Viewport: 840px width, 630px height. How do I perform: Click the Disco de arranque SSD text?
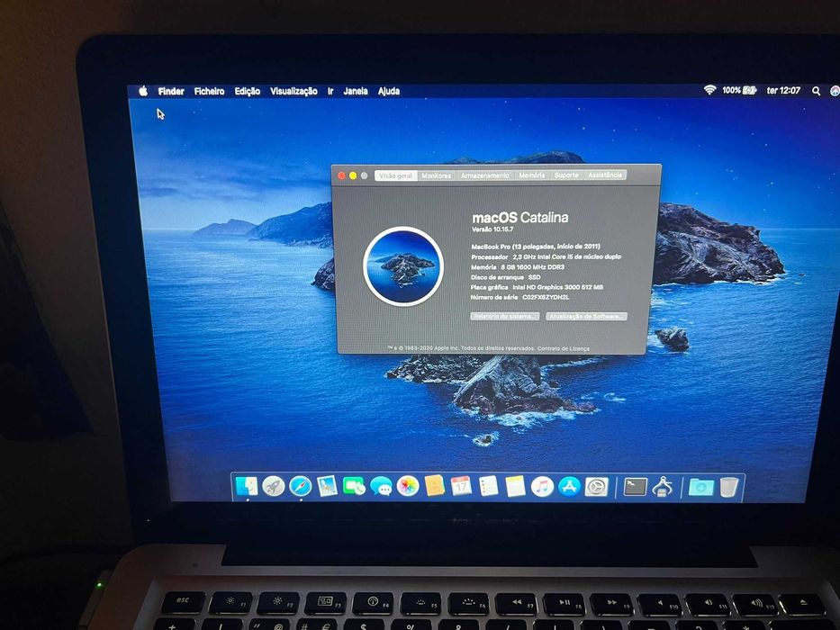(x=505, y=277)
